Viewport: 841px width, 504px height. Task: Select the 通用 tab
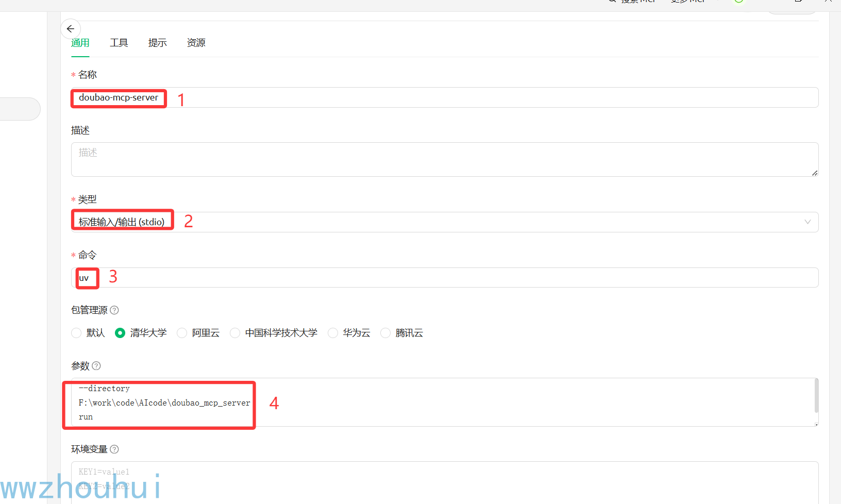pyautogui.click(x=80, y=43)
